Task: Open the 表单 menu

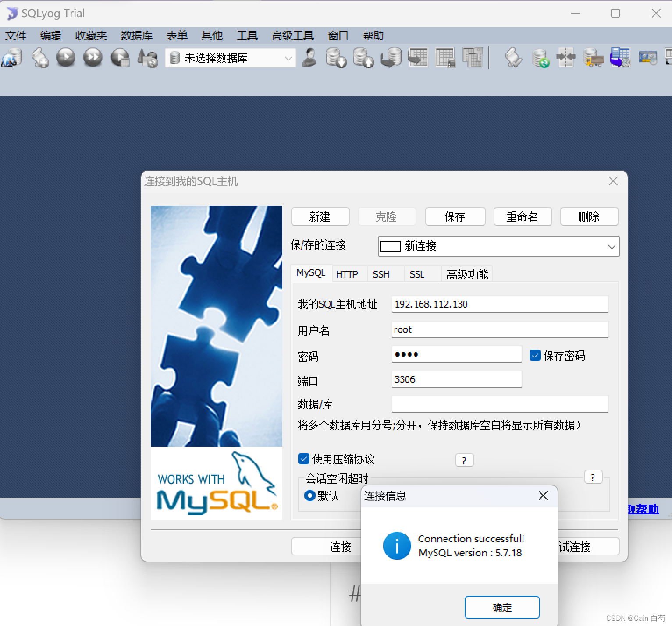Action: [x=177, y=35]
